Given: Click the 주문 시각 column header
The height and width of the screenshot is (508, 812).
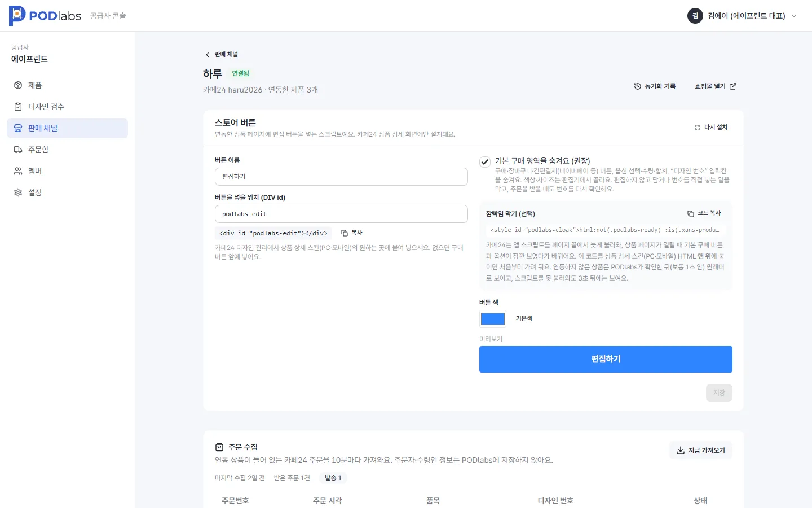Looking at the screenshot, I should click(x=328, y=501).
